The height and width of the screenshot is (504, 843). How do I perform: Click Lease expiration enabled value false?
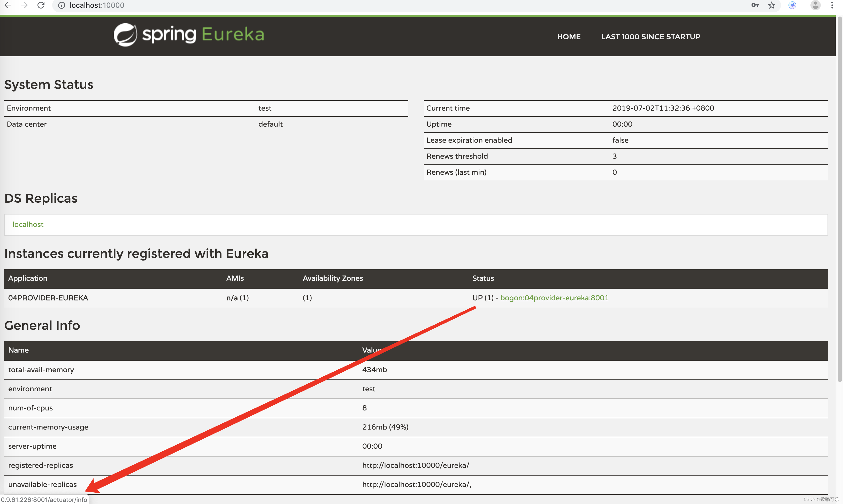pos(620,140)
